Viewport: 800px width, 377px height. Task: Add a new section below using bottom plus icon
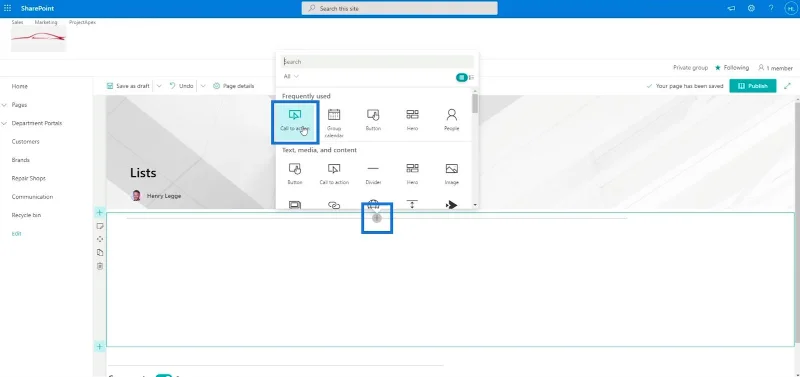pos(100,347)
